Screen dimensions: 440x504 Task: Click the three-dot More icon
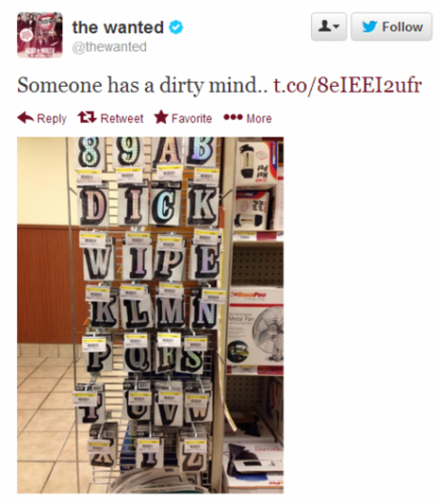tap(233, 117)
